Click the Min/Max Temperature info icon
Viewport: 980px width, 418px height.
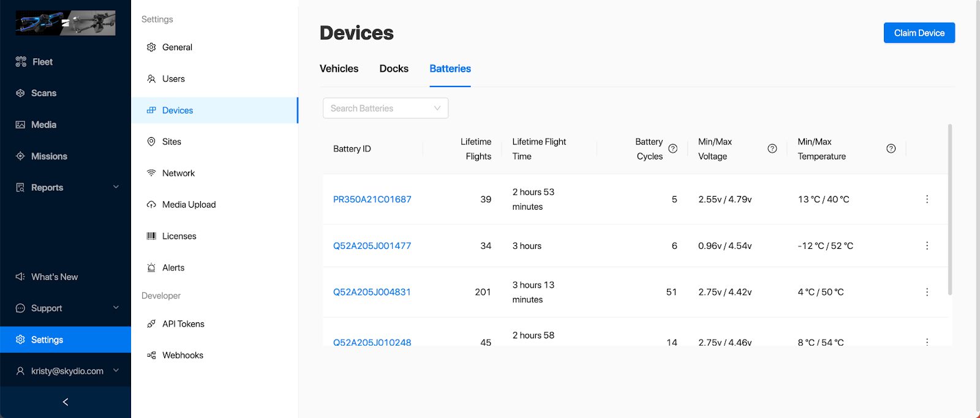click(x=891, y=149)
